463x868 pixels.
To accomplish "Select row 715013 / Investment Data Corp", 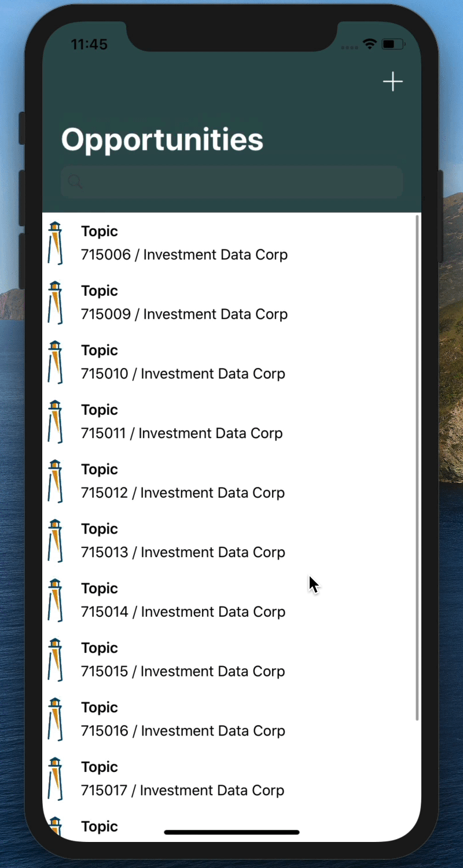I will (x=231, y=541).
